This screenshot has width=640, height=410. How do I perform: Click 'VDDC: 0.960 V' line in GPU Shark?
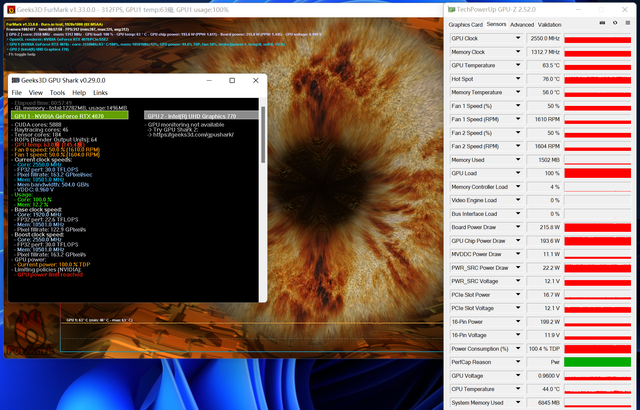click(35, 189)
